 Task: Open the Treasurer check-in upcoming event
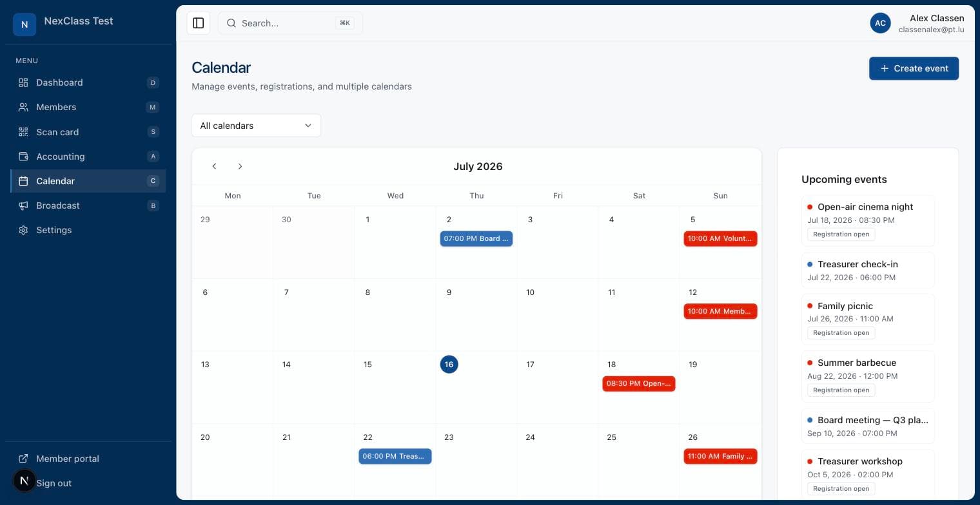(x=868, y=271)
